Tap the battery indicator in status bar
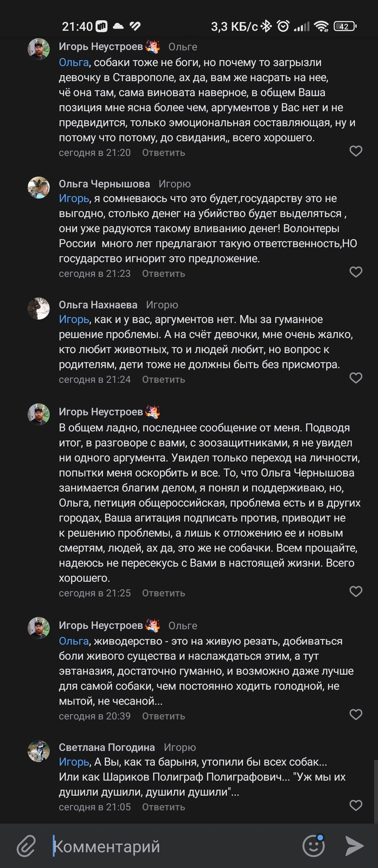The width and height of the screenshot is (378, 868). [x=345, y=26]
